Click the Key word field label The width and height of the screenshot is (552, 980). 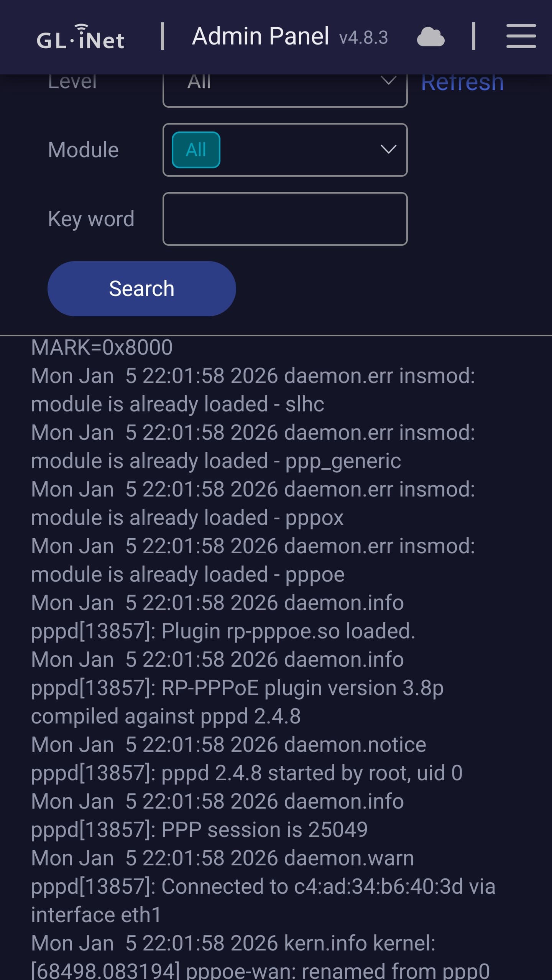tap(91, 219)
